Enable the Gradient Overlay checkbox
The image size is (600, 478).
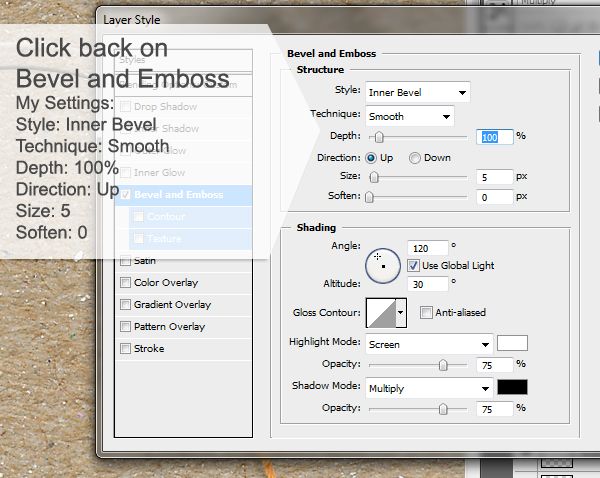125,304
